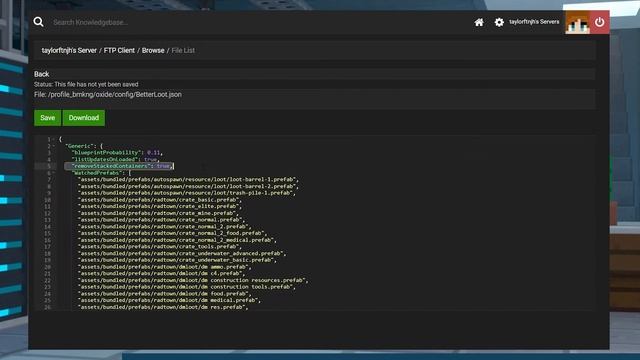The image size is (640, 360).
Task: Click the dm construction resources.prefab line
Action: click(x=193, y=280)
